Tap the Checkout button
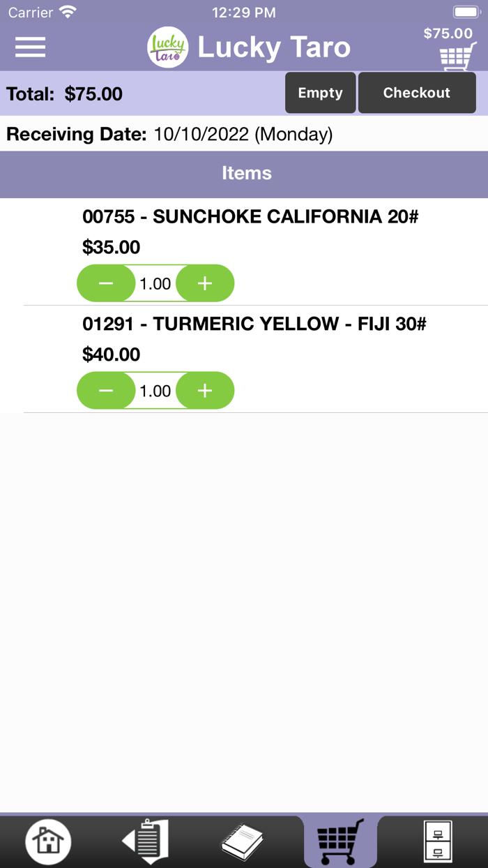Screen dimensions: 488x868 417,92
